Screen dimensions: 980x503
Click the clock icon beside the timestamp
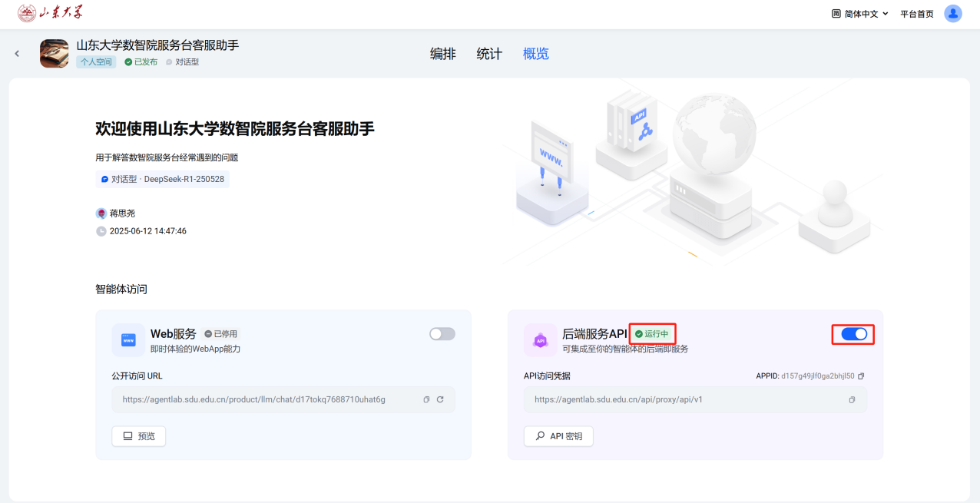[x=101, y=231]
